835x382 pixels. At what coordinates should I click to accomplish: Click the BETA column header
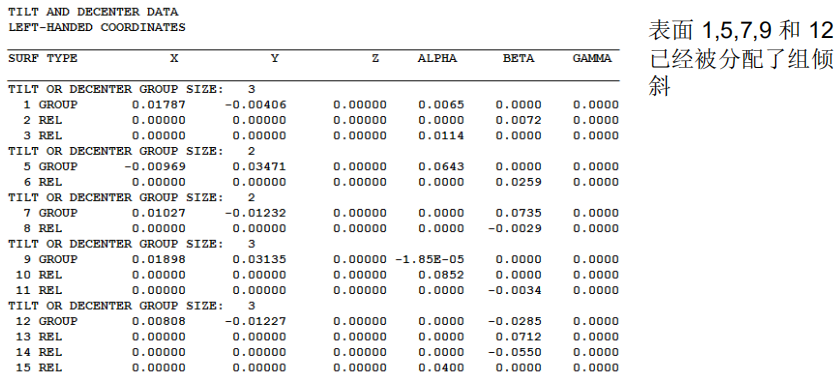(518, 58)
